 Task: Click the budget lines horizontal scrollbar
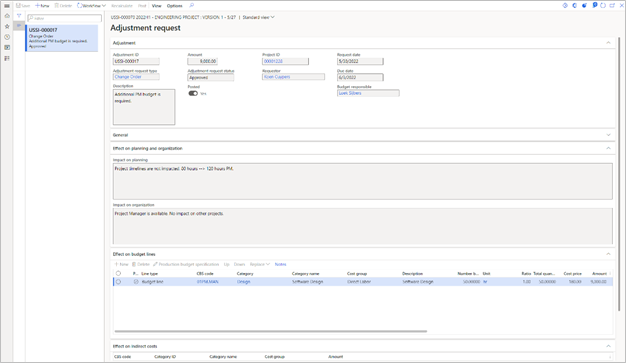tap(271, 331)
